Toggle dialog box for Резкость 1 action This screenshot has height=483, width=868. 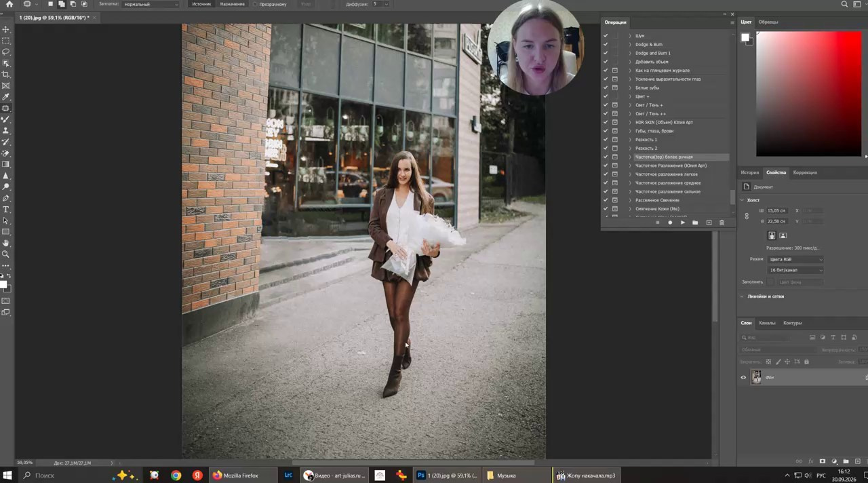[x=615, y=140]
